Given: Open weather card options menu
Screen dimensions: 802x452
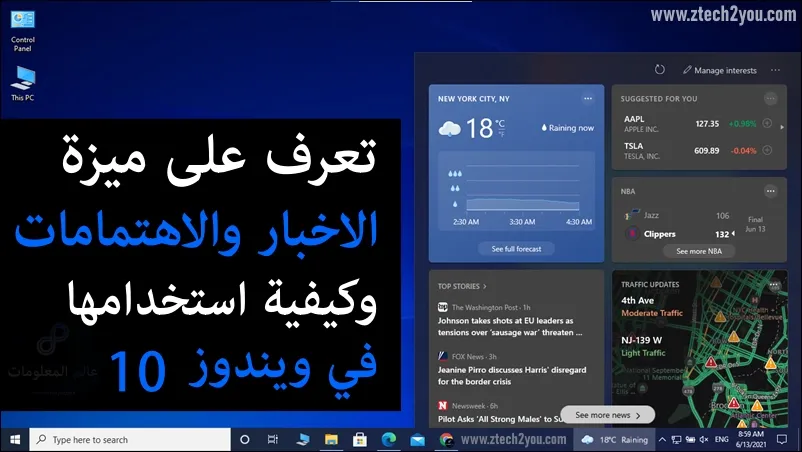Looking at the screenshot, I should click(588, 99).
